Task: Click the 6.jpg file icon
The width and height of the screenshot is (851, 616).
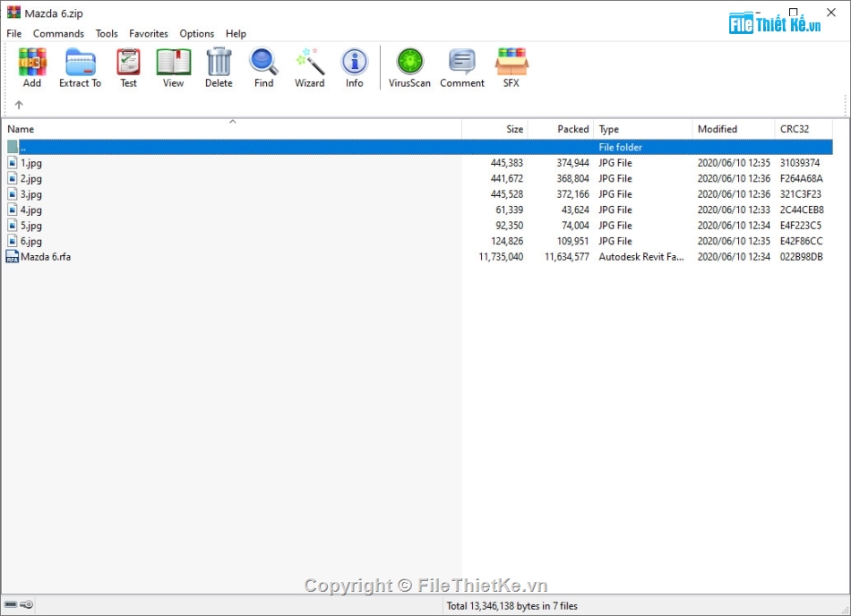Action: tap(13, 241)
